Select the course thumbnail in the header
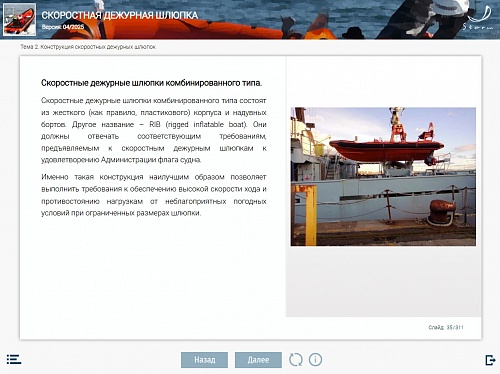This screenshot has height=374, width=500. point(19,19)
